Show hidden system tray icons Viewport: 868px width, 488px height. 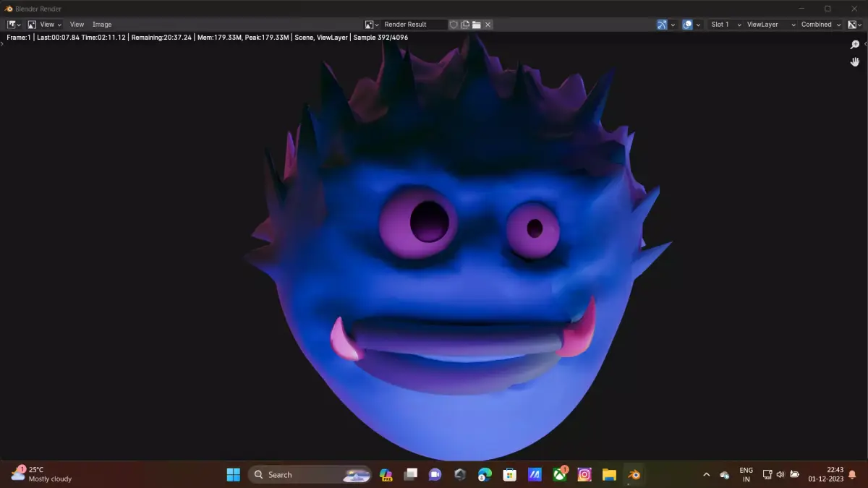pyautogui.click(x=707, y=475)
